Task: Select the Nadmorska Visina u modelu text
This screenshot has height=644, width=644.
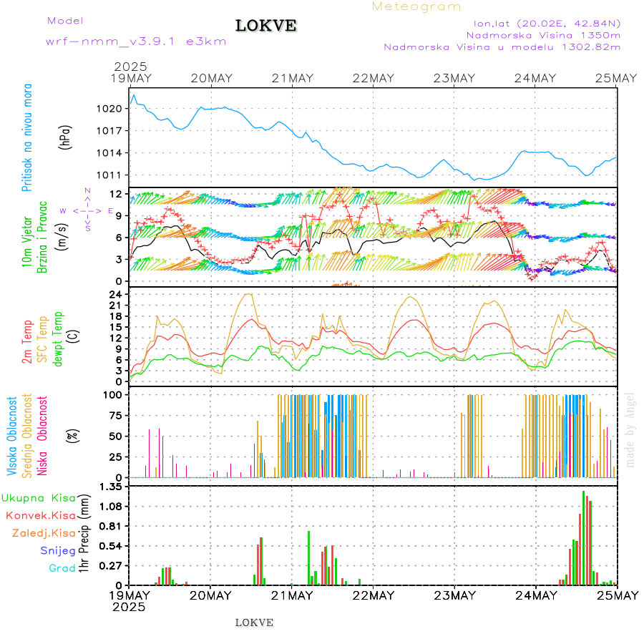Action: point(502,47)
